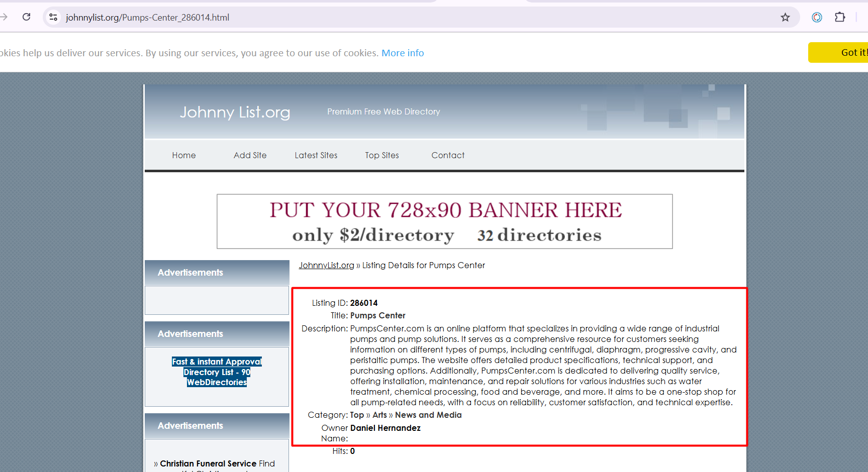Bookmark this page with the star icon
The height and width of the screenshot is (472, 868).
pos(785,18)
